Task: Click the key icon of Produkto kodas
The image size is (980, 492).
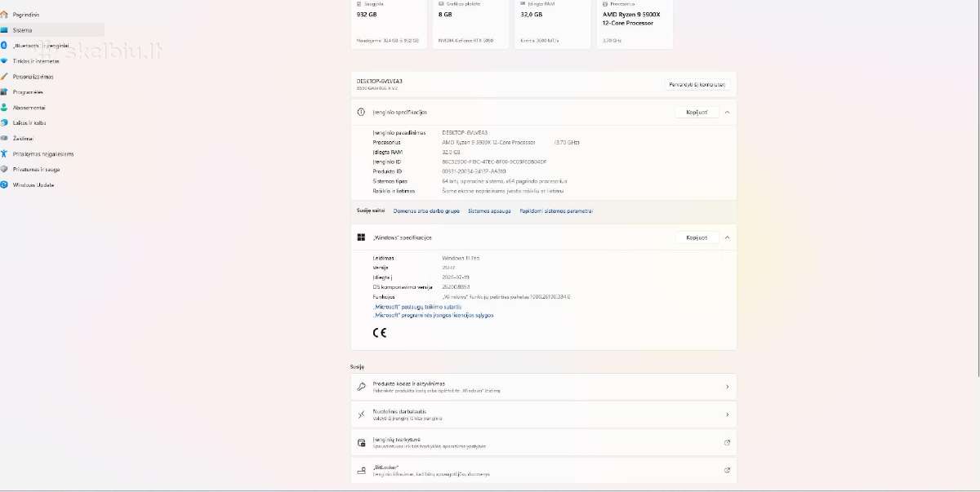Action: (361, 387)
